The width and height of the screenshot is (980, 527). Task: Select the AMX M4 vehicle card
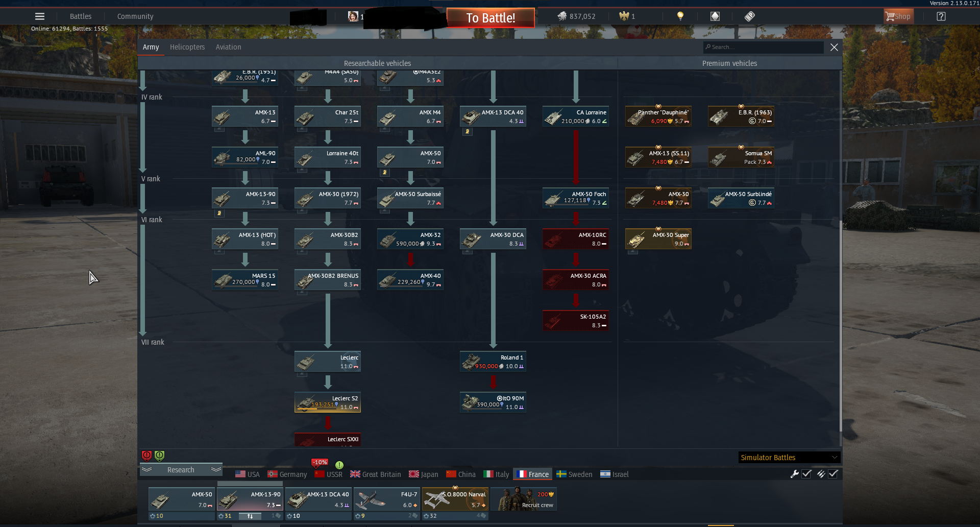pyautogui.click(x=410, y=116)
